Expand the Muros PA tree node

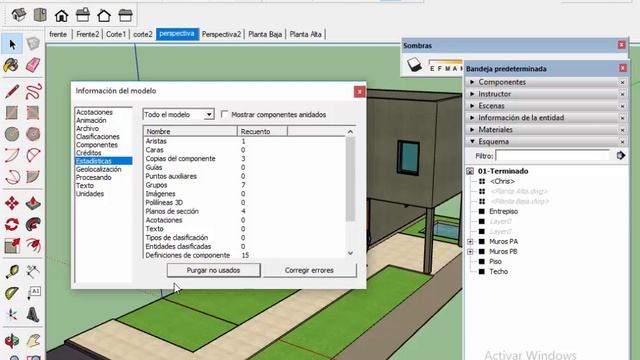(x=470, y=242)
